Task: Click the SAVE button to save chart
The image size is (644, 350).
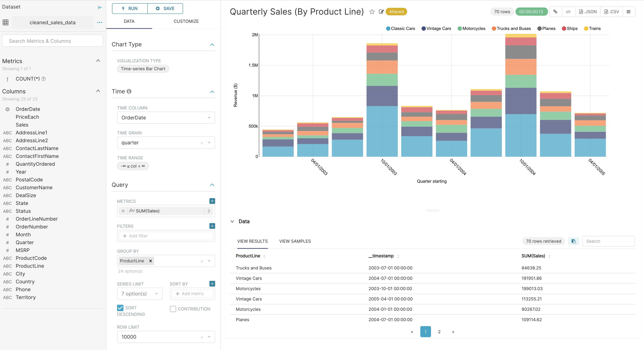Action: click(x=166, y=8)
